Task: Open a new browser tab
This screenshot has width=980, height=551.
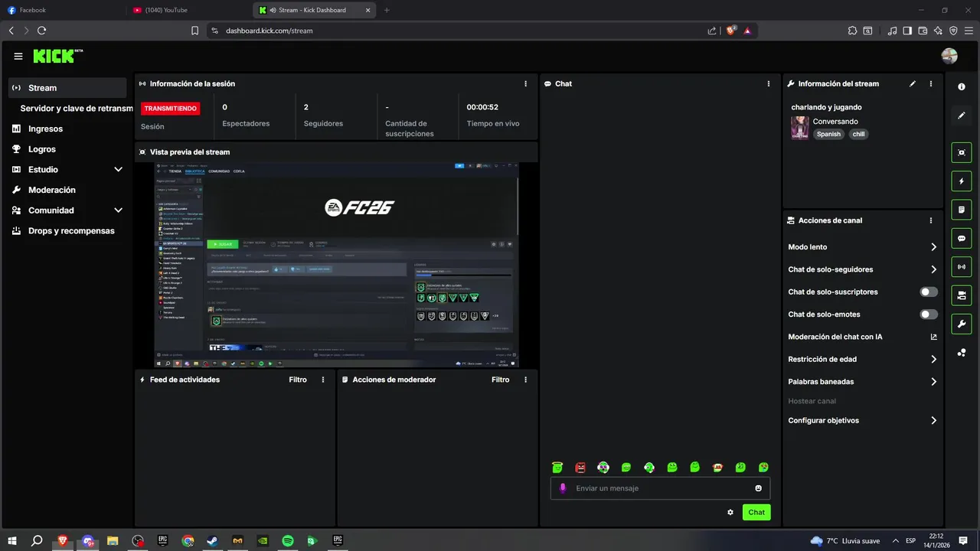Action: click(x=387, y=10)
